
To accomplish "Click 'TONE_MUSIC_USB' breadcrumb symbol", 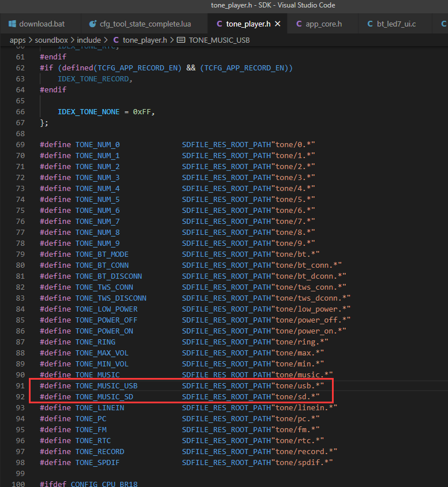I will coord(219,40).
